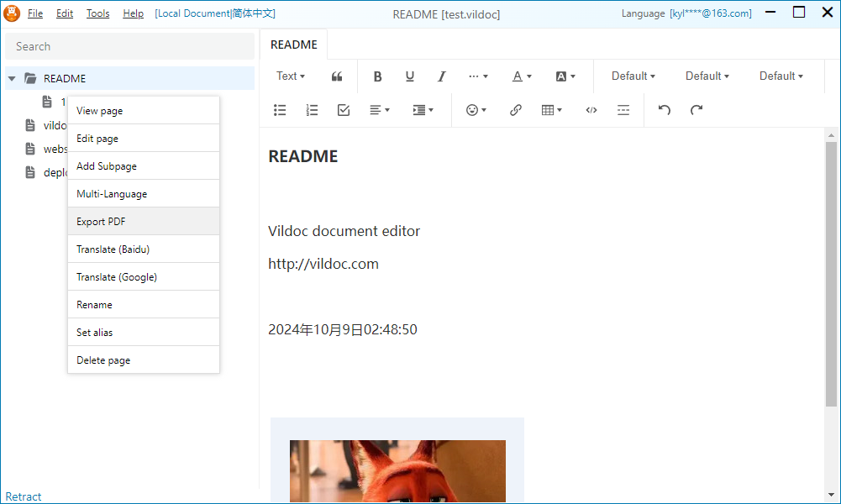Redo the last undone edit
Viewport: 841px width, 504px height.
696,110
